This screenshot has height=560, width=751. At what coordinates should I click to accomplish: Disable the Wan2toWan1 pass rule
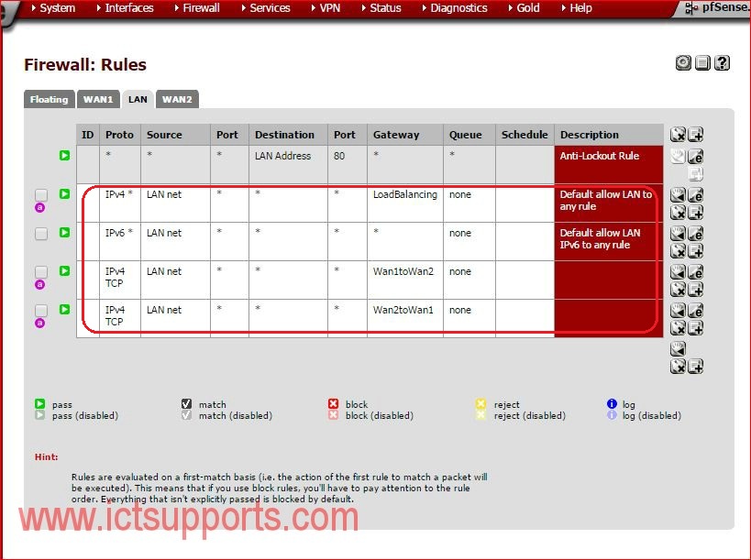tap(65, 309)
